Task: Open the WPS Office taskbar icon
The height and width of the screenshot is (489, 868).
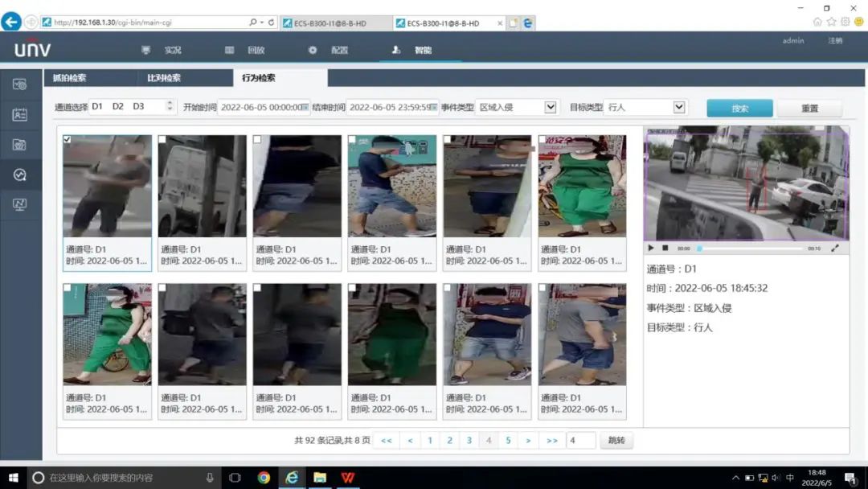Action: [x=347, y=478]
